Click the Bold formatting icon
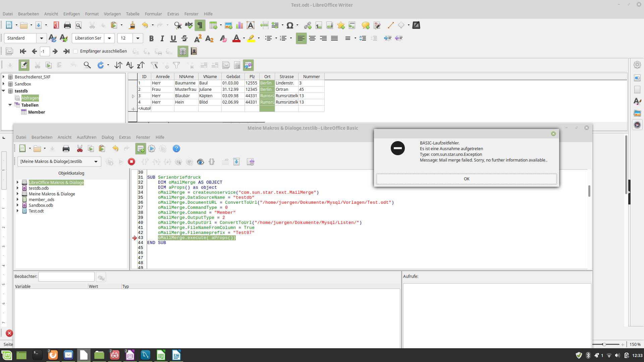 (151, 38)
